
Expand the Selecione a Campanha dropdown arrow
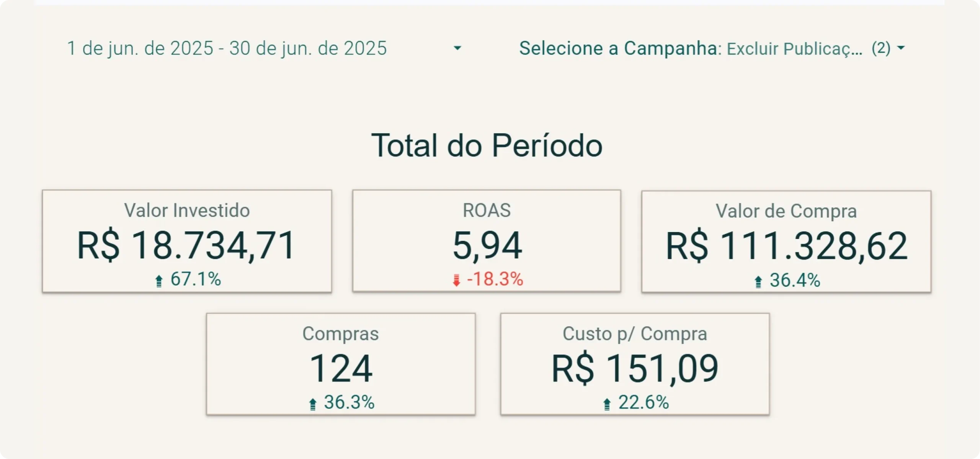[x=901, y=48]
